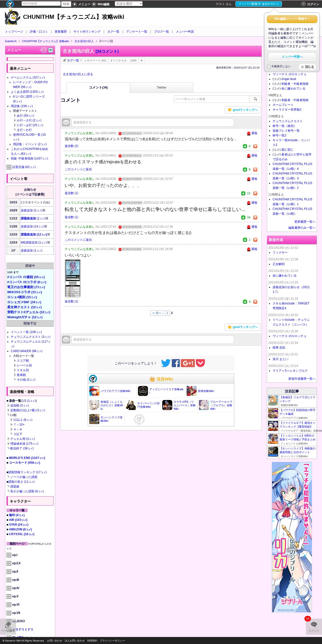Viewport: 322px width, 644px height.
Task: Click the ページ内コメント検索 field
Action: [x=211, y=99]
